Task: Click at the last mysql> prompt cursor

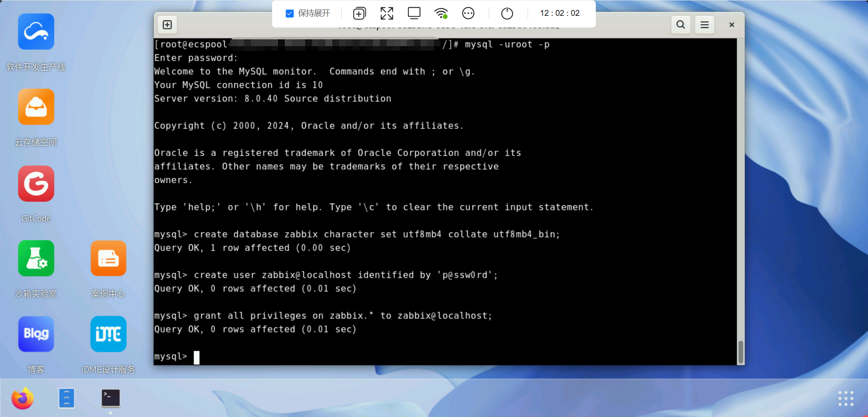Action: [197, 357]
